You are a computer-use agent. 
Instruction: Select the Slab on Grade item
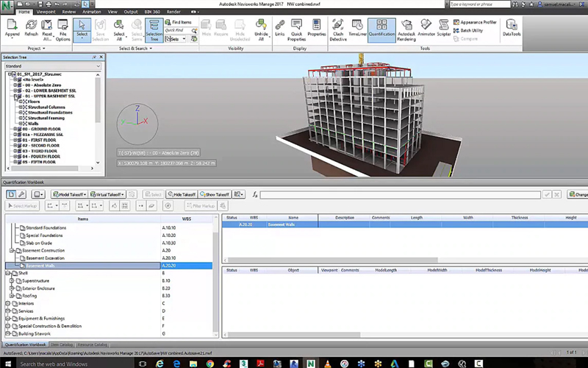(39, 243)
